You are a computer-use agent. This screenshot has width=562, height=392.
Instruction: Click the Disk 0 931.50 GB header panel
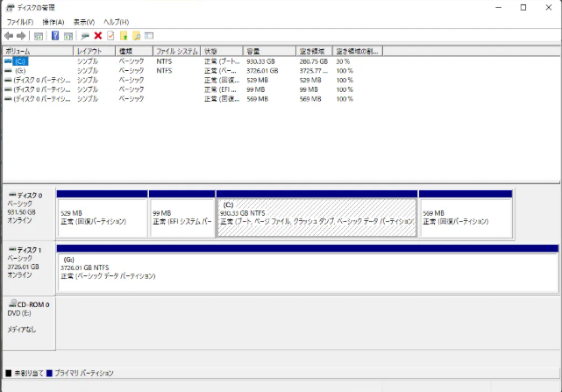coord(29,214)
